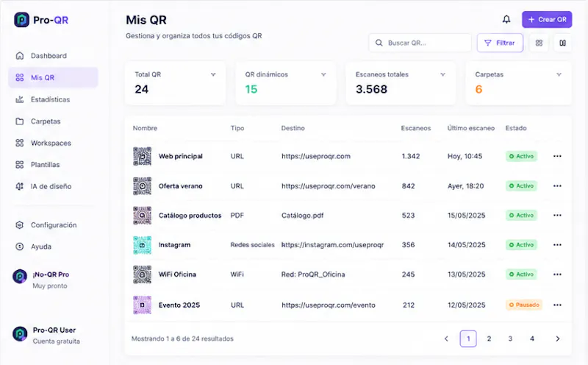Sort by Último escaneo column header
Viewport: 588px width, 365px height.
pos(470,128)
